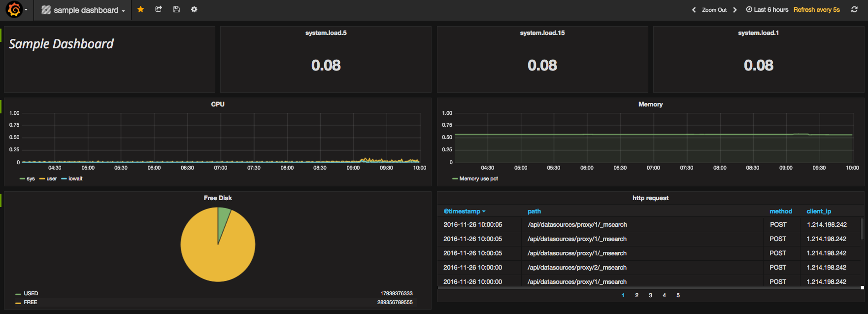868x314 pixels.
Task: Open the sample dashboard picker dropdown
Action: (83, 10)
